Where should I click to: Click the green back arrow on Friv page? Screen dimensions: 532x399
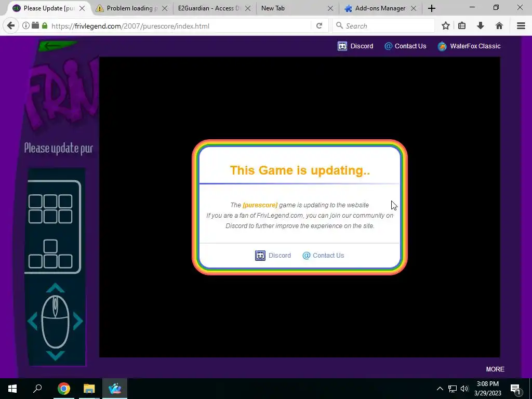coord(57,46)
